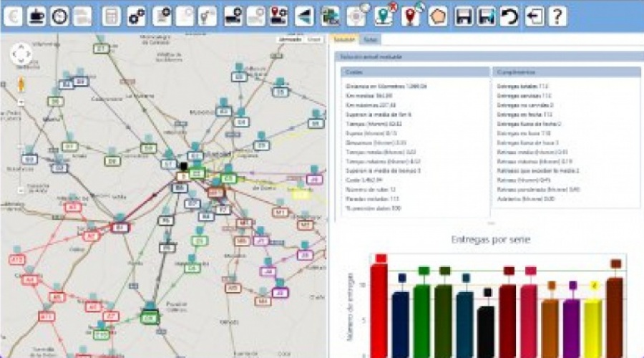Click the black truck with plus icon

[233, 16]
